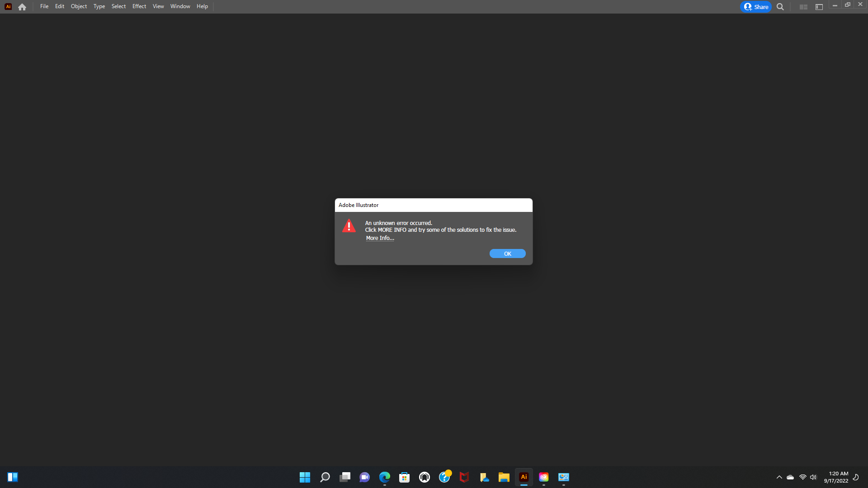Open the File menu
Screen dimensions: 868x488
click(45, 6)
